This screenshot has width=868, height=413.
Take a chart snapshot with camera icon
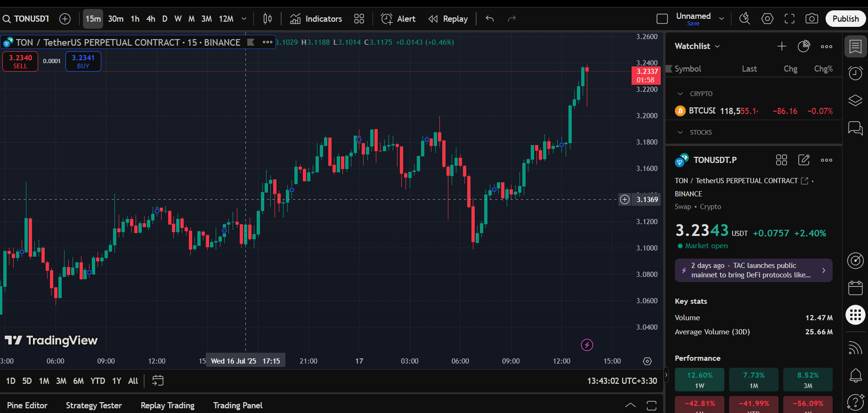811,19
